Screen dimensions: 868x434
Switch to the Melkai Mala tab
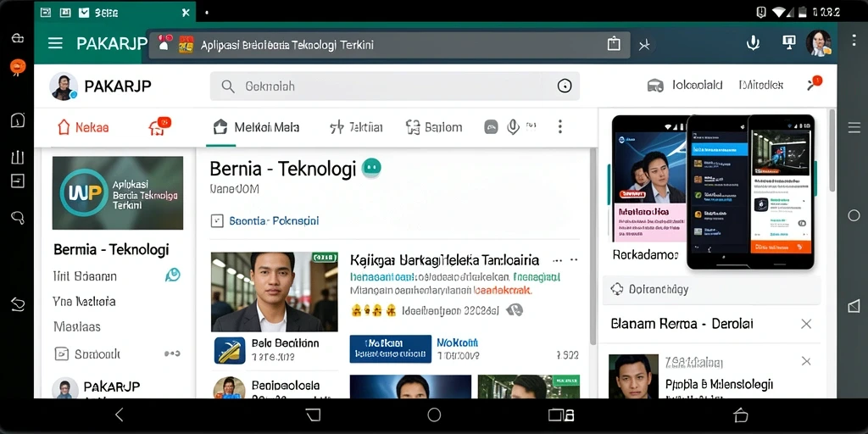pyautogui.click(x=256, y=127)
